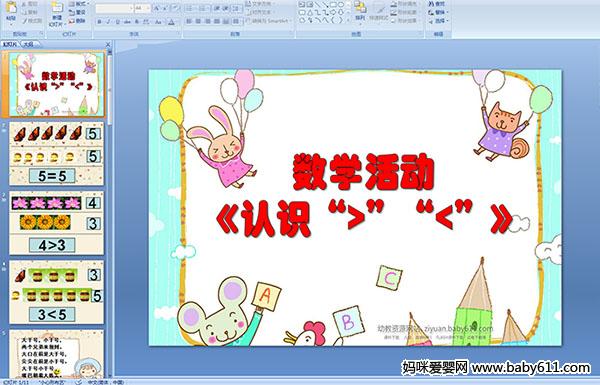Image resolution: width=600 pixels, height=385 pixels.
Task: Select the oval shape in the shapes gallery
Action: (x=341, y=5)
